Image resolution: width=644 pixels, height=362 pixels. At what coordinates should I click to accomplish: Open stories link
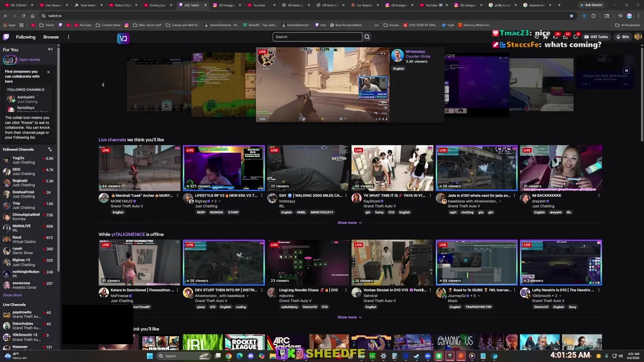[x=29, y=60]
